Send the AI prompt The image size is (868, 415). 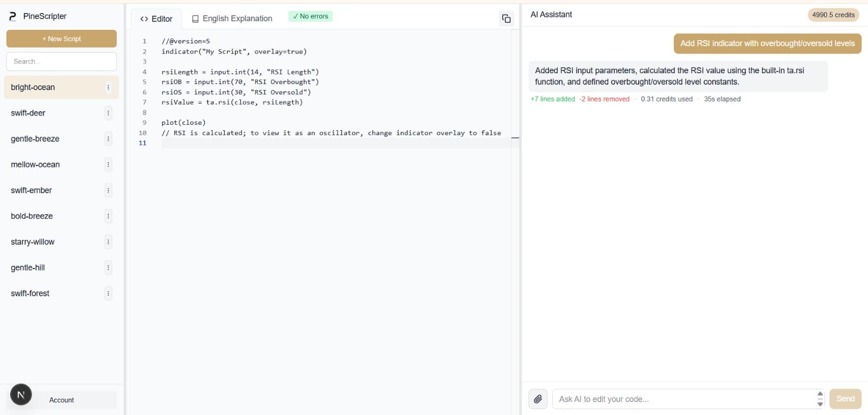point(845,399)
